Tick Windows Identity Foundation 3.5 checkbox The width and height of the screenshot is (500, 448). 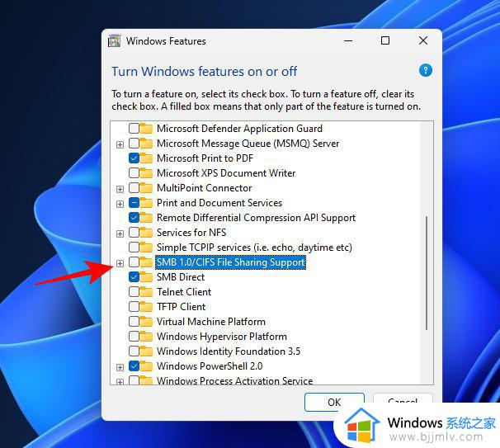click(x=134, y=351)
